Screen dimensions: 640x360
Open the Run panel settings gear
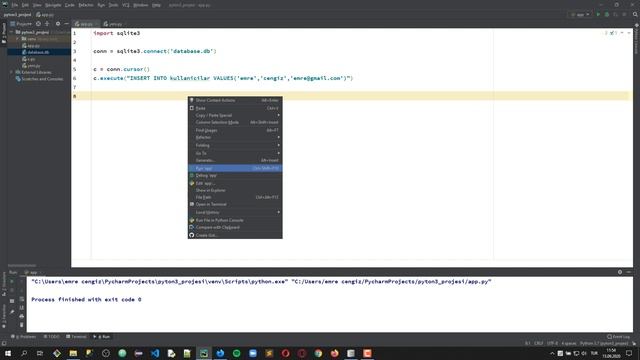coord(620,272)
